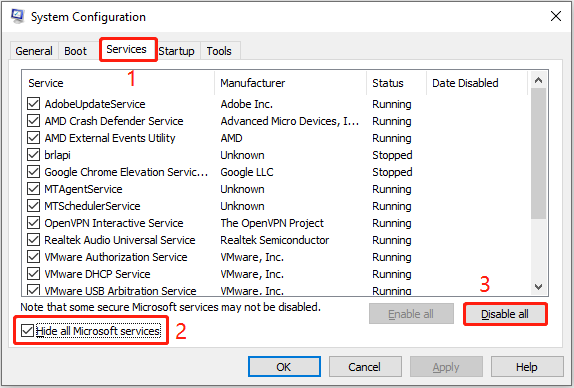Untick the AMD External Events Utility checkbox
Image resolution: width=574 pixels, height=388 pixels.
(x=34, y=138)
